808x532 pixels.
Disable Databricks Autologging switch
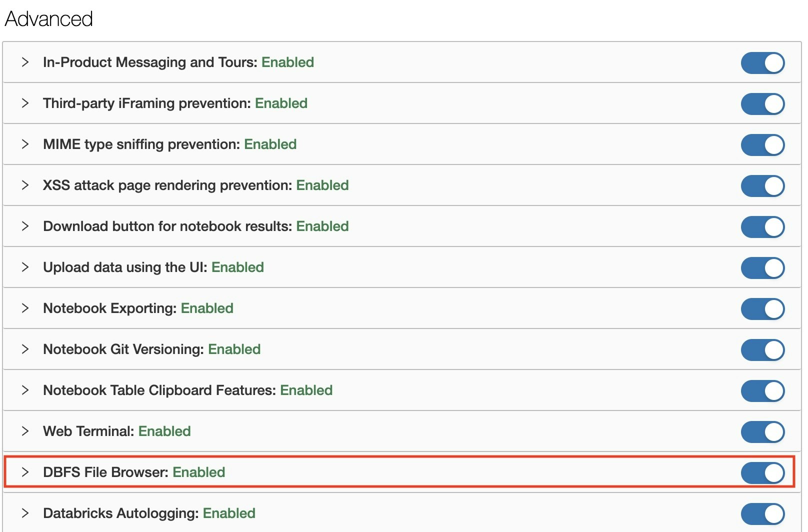point(762,514)
